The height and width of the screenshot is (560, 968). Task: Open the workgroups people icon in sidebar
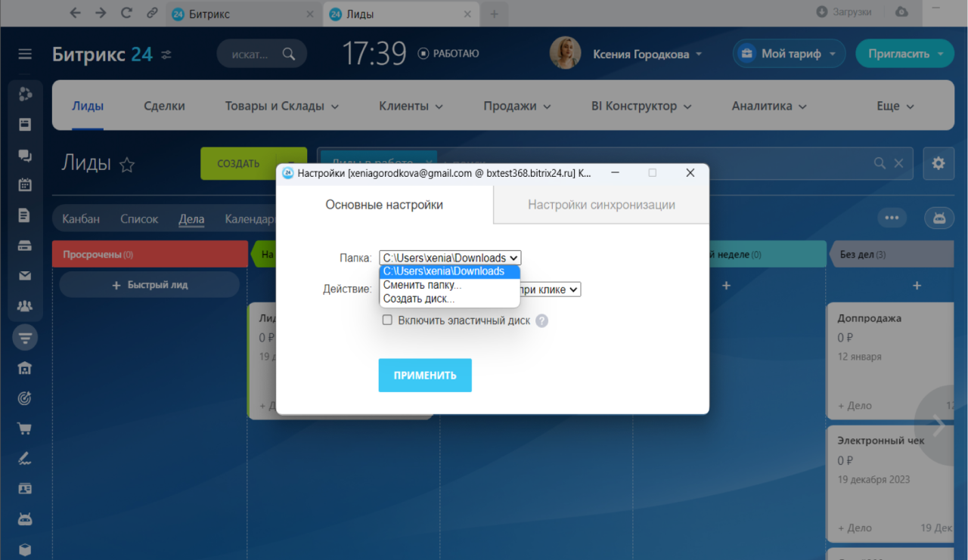[x=25, y=306]
